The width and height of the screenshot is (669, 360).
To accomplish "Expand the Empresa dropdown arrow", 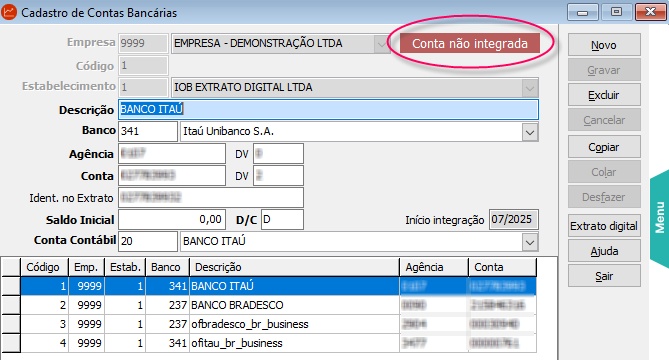I will click(381, 44).
